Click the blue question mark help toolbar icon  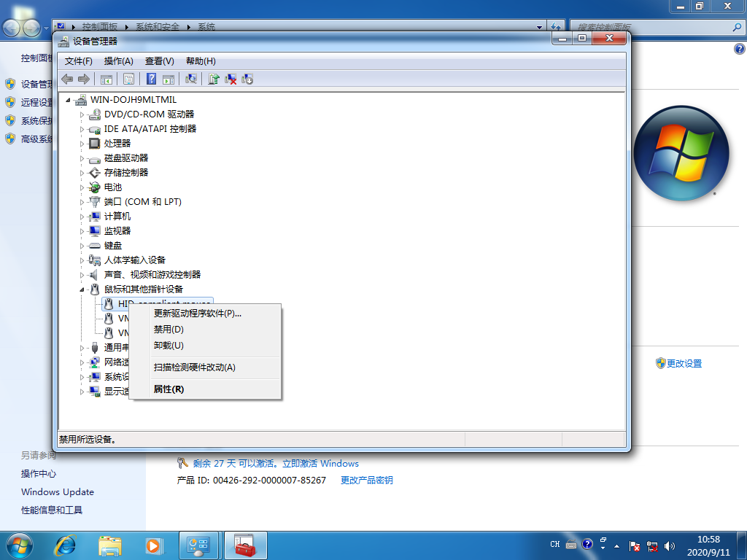(x=152, y=79)
